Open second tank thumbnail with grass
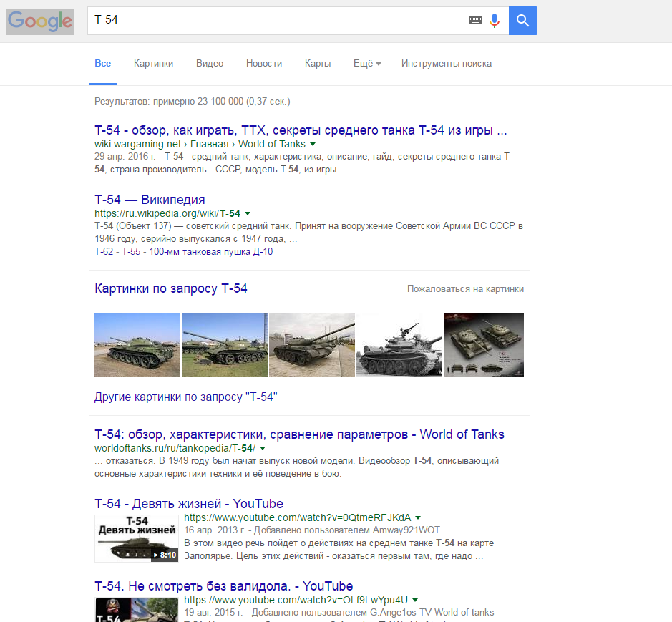The width and height of the screenshot is (672, 622). (x=225, y=345)
